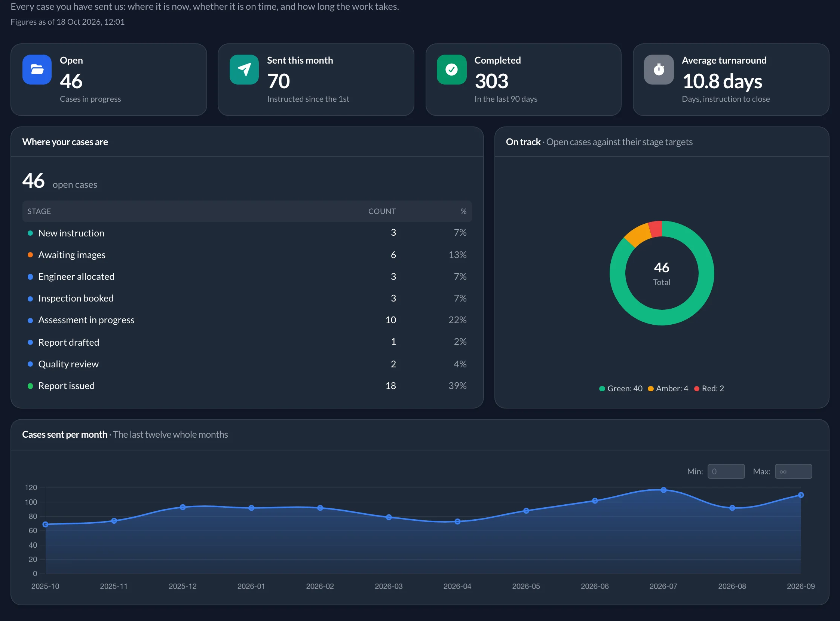This screenshot has width=840, height=621.
Task: Click the 2026-03 x-axis label
Action: [389, 587]
